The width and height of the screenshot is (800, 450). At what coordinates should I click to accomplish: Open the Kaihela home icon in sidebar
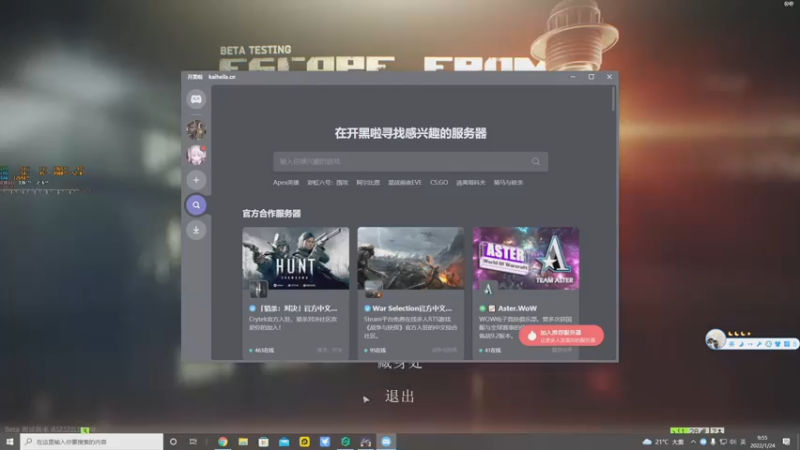[x=196, y=99]
